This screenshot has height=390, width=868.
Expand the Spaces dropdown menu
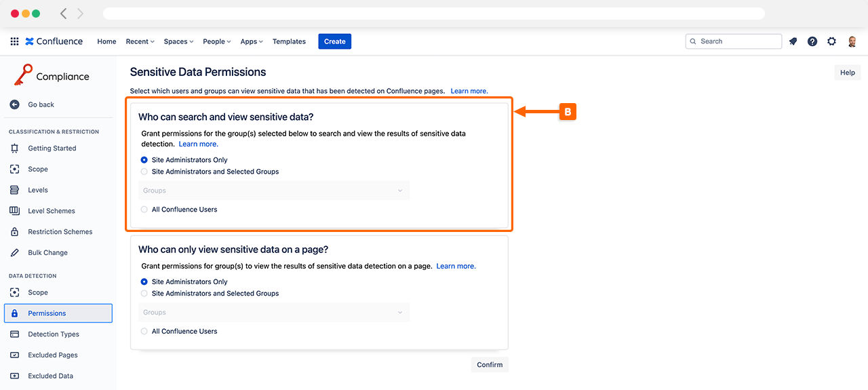[x=178, y=41]
